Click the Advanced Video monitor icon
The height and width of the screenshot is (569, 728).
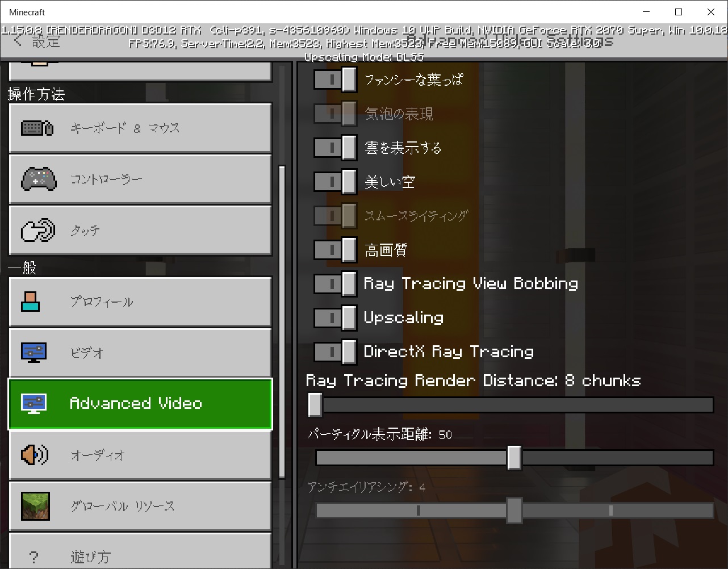coord(34,403)
